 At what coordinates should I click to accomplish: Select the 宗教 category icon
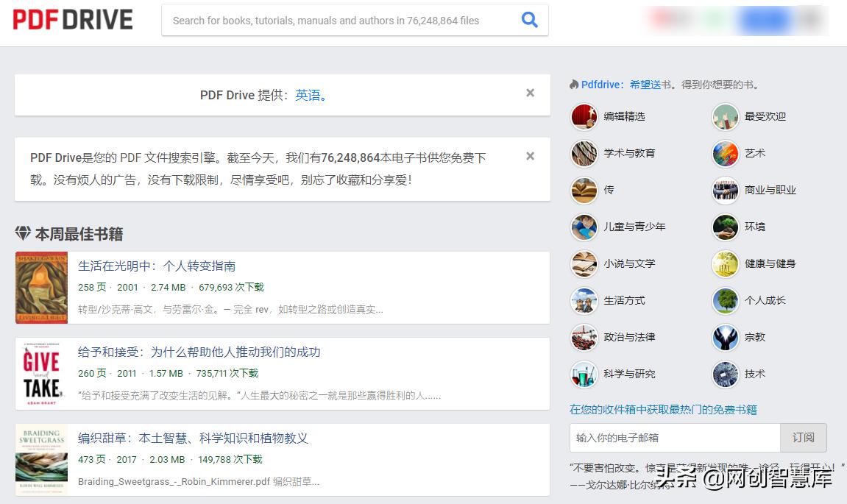pos(725,337)
